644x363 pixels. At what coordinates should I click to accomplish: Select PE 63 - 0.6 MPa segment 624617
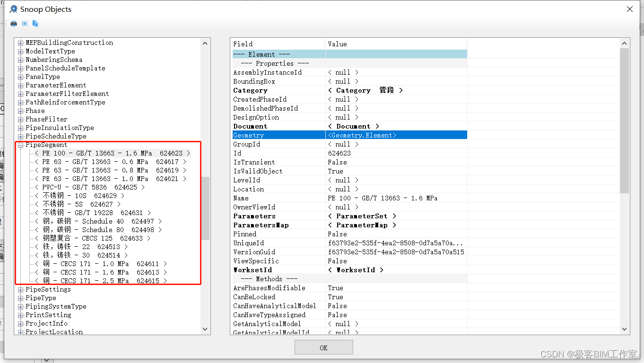[x=111, y=162]
